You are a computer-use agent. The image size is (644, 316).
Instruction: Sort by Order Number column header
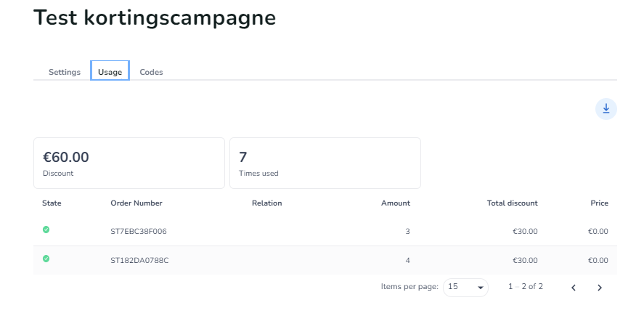coord(136,203)
